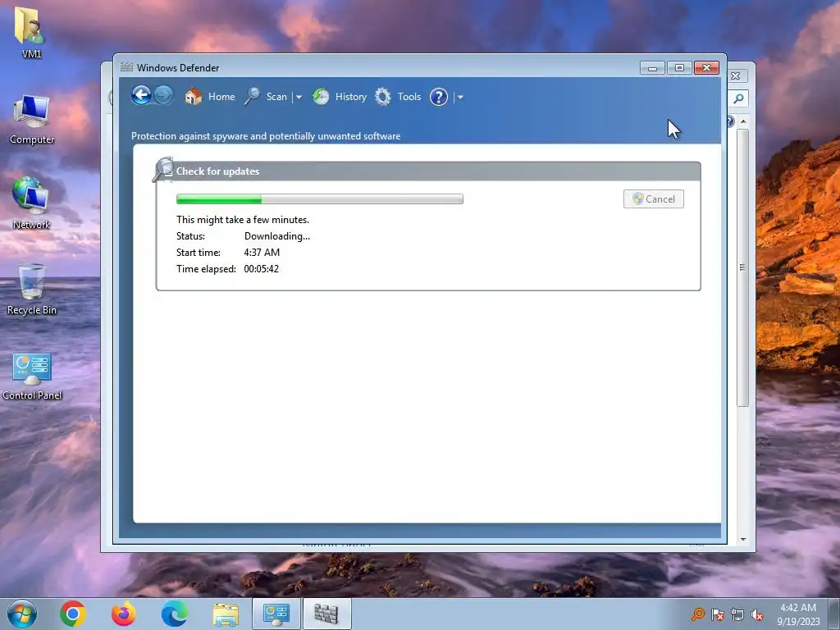This screenshot has height=630, width=840.
Task: Expand the Scan options dropdown arrow
Action: click(x=299, y=97)
